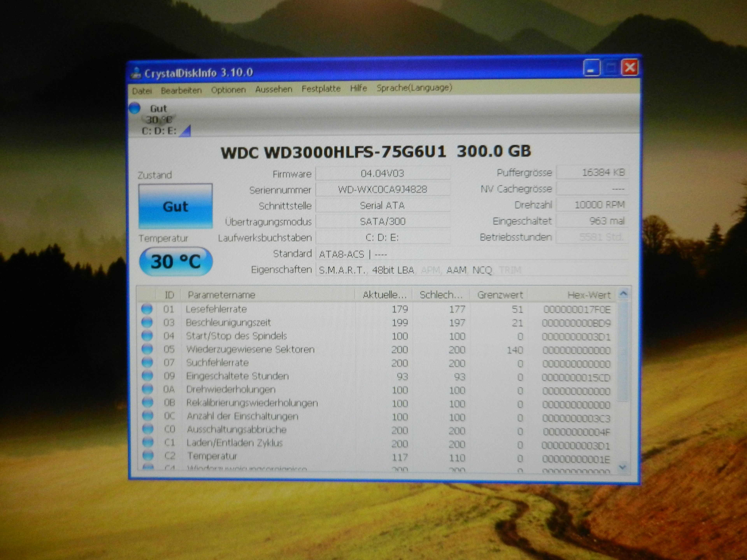Click the CrystalDiskInfo title bar app icon
This screenshot has height=560, width=747.
[x=136, y=73]
